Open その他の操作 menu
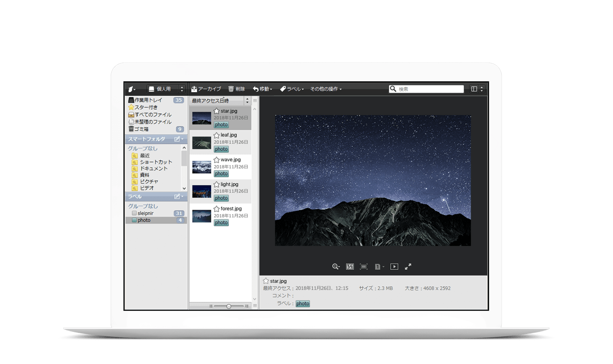The height and width of the screenshot is (364, 613). 326,89
